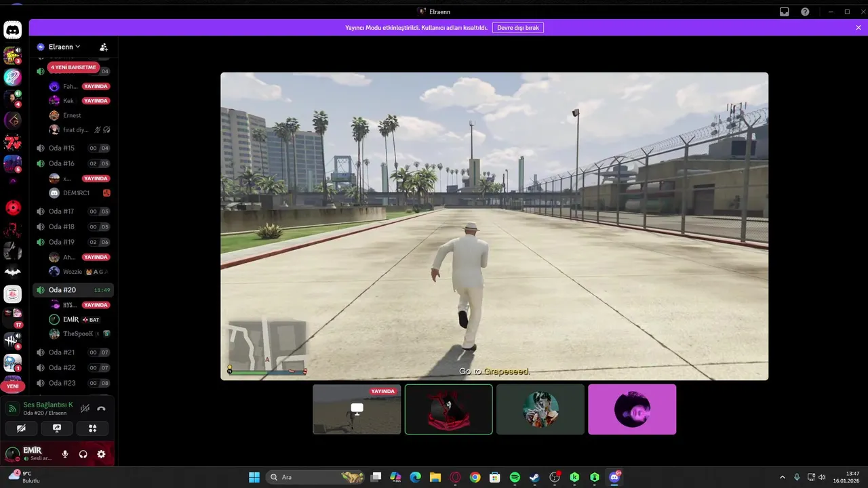This screenshot has height=488, width=868.
Task: Open Google Chrome from the taskbar
Action: coord(475,477)
